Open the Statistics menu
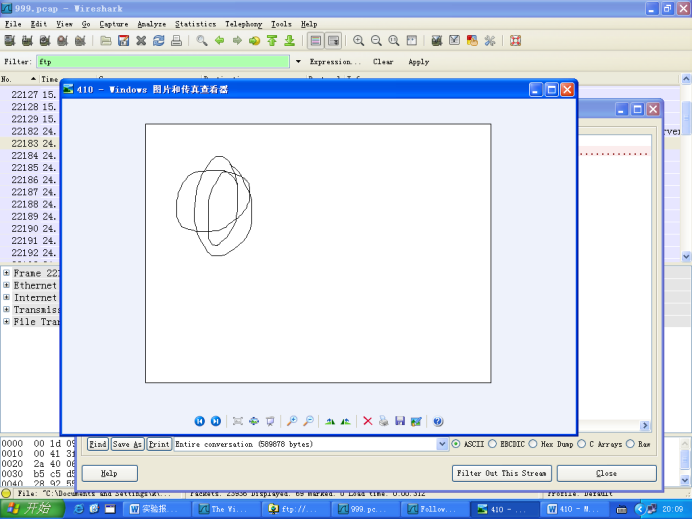The width and height of the screenshot is (693, 520). pos(195,24)
